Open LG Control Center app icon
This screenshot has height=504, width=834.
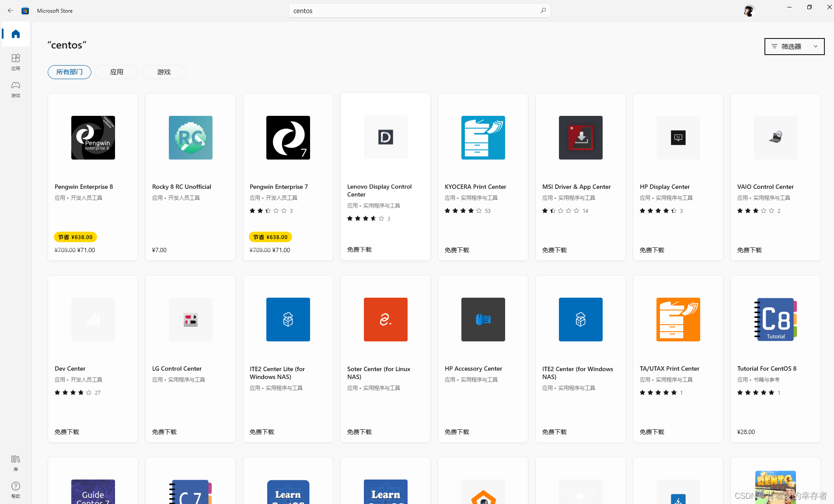point(191,320)
